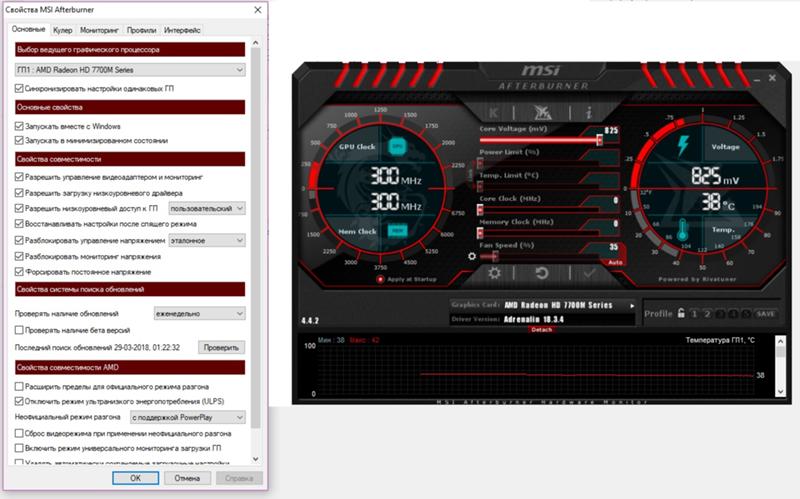800x499 pixels.
Task: Enable Сброс видеорежима при применении неофициального разгона
Action: click(19, 433)
